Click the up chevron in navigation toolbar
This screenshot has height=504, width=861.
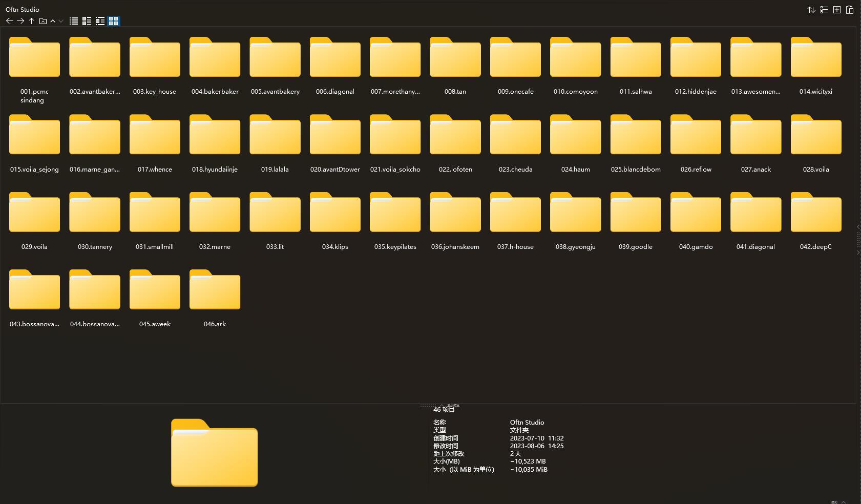point(53,21)
